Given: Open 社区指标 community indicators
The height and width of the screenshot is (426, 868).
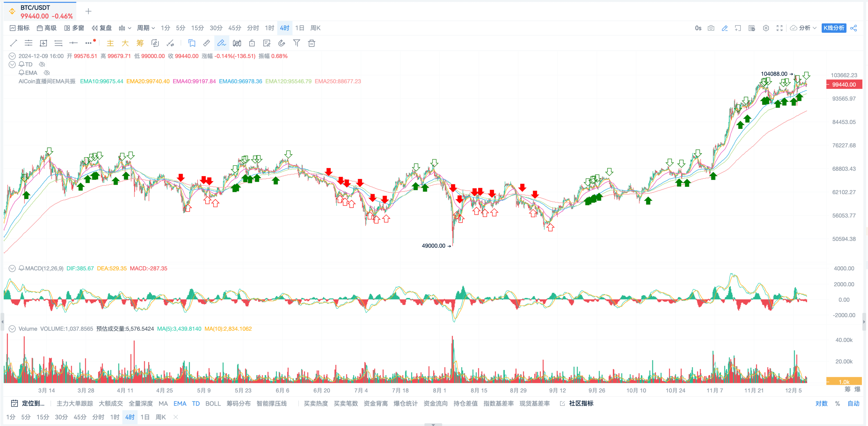Looking at the screenshot, I should click(577, 403).
